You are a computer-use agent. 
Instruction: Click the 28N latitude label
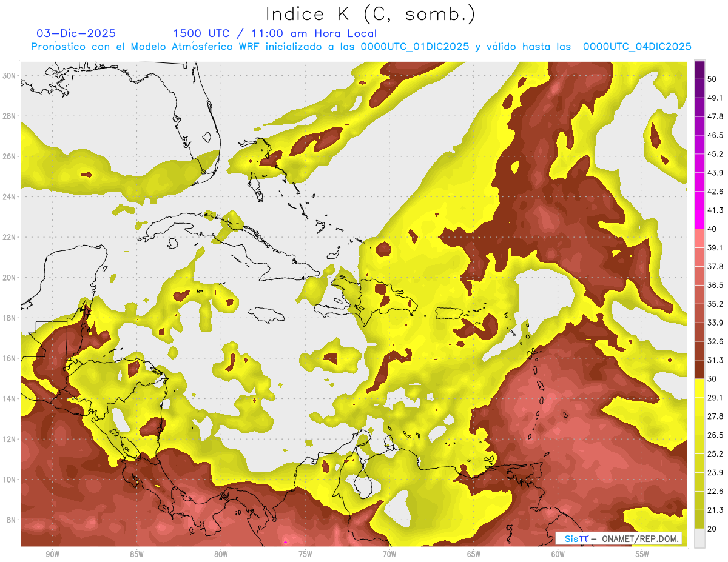(10, 116)
